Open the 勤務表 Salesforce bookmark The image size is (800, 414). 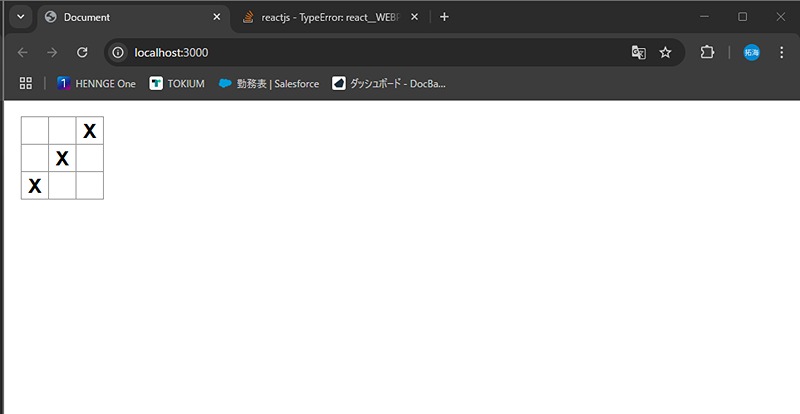[269, 84]
